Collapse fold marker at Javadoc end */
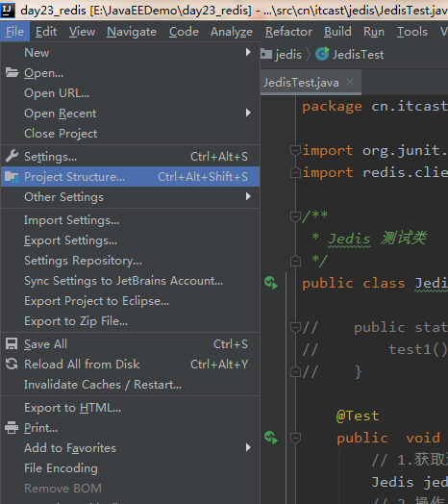Image resolution: width=448 pixels, height=504 pixels. [295, 261]
